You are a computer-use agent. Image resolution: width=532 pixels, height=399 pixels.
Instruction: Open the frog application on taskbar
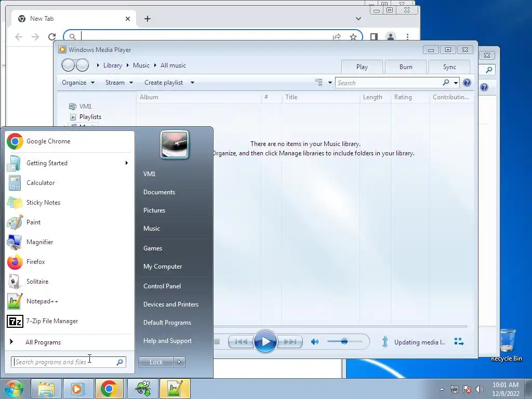[x=143, y=389]
